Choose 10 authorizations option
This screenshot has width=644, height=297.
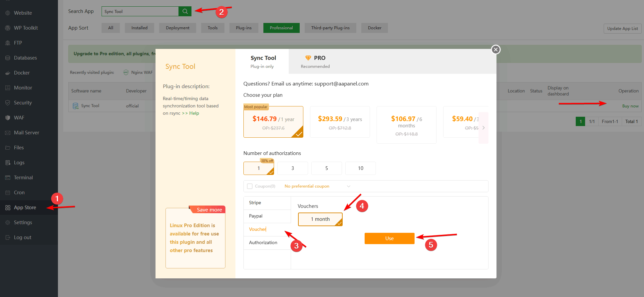pyautogui.click(x=361, y=168)
